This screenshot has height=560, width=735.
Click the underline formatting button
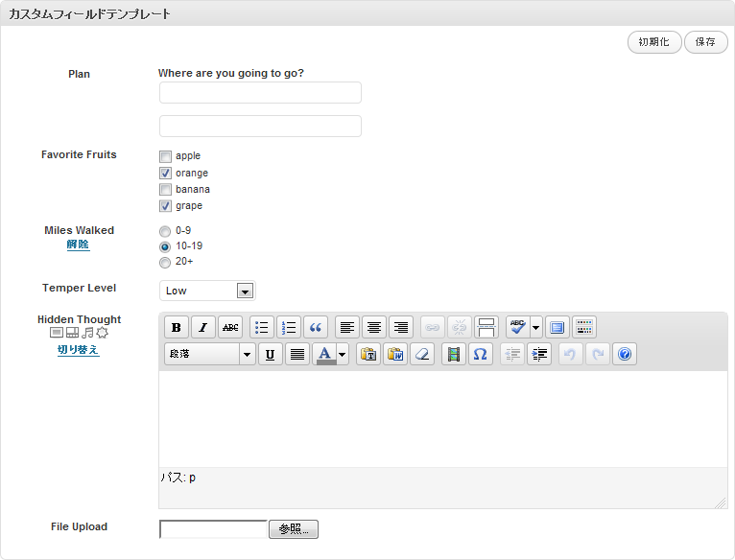click(271, 354)
